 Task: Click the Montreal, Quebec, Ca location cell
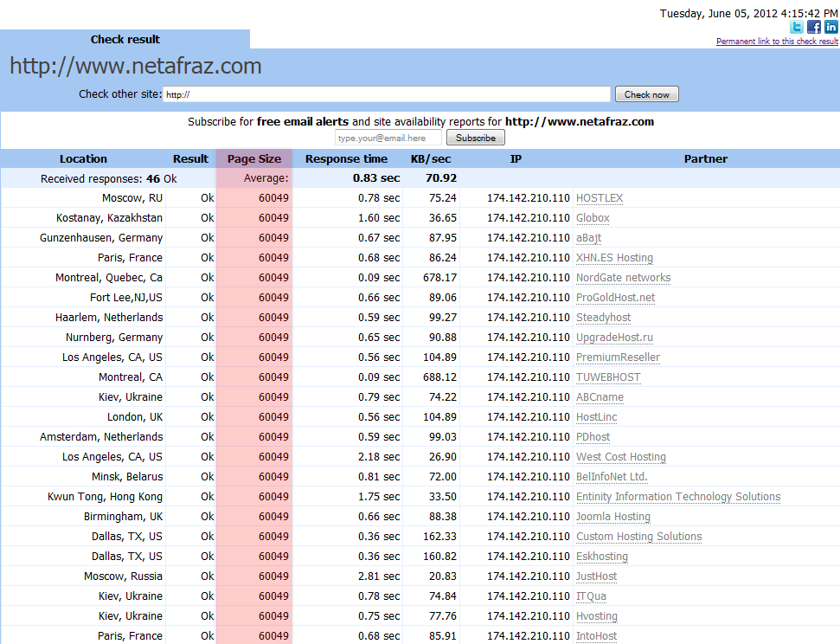click(x=109, y=277)
